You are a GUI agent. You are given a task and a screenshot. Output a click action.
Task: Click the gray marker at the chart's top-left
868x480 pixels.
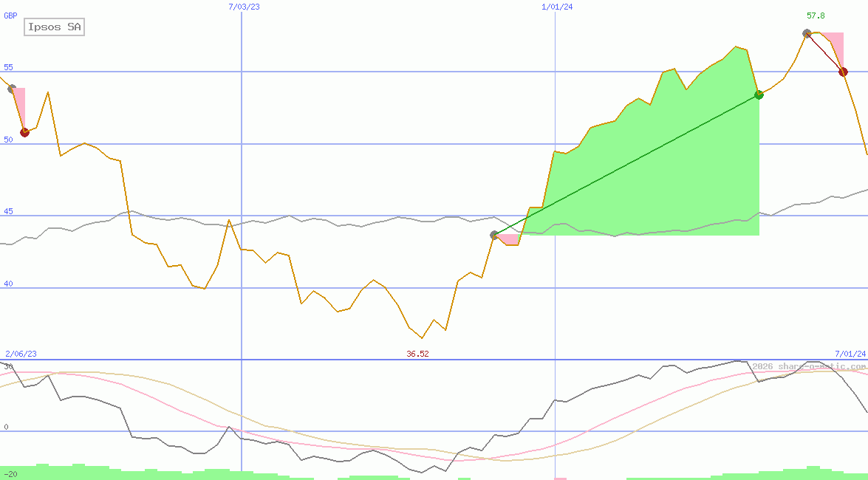[x=11, y=89]
